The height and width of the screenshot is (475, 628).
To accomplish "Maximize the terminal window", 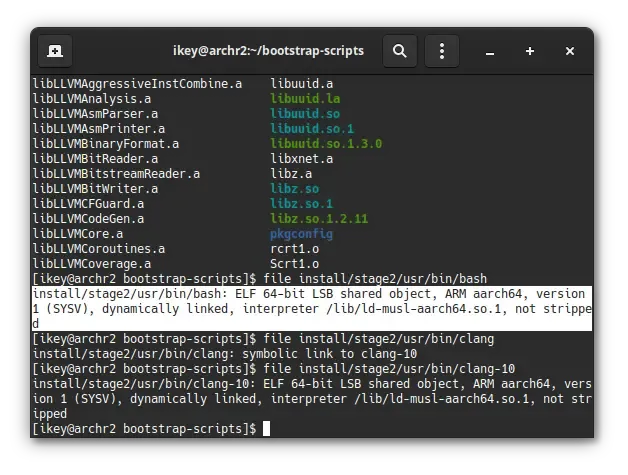I will [x=529, y=51].
